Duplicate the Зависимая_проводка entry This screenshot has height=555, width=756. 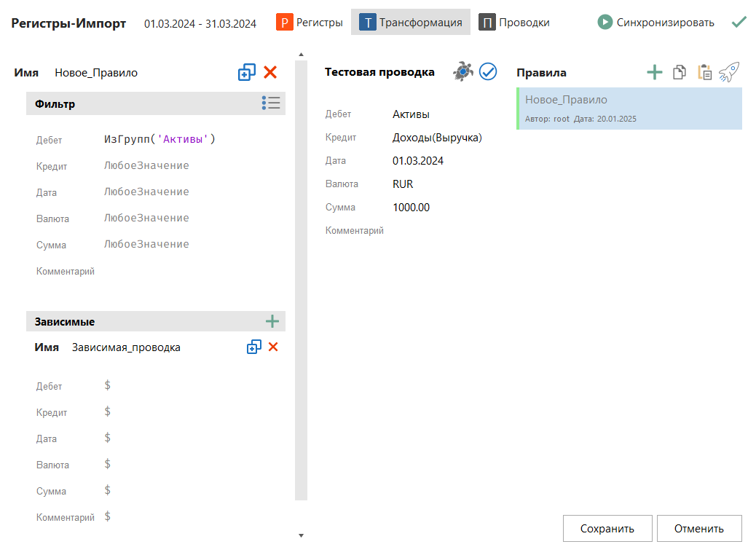click(x=253, y=347)
